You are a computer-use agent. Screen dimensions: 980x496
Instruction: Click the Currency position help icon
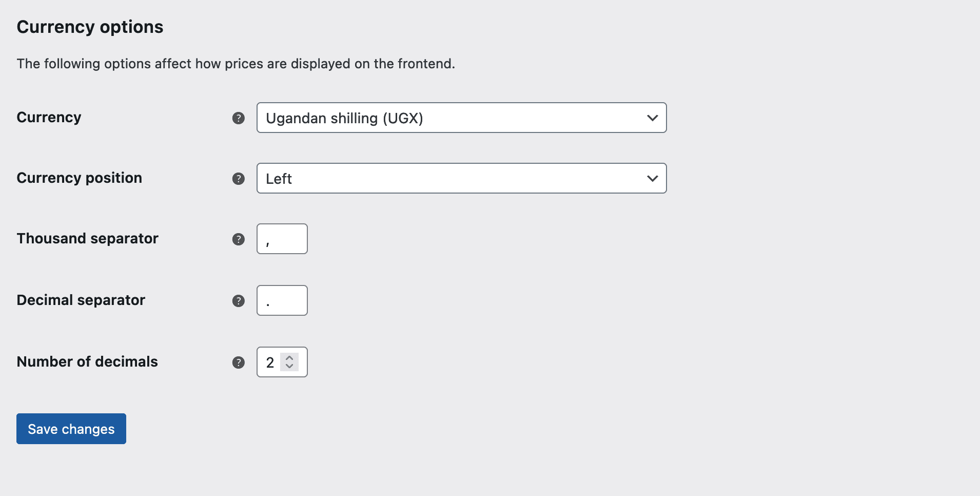[x=238, y=179]
